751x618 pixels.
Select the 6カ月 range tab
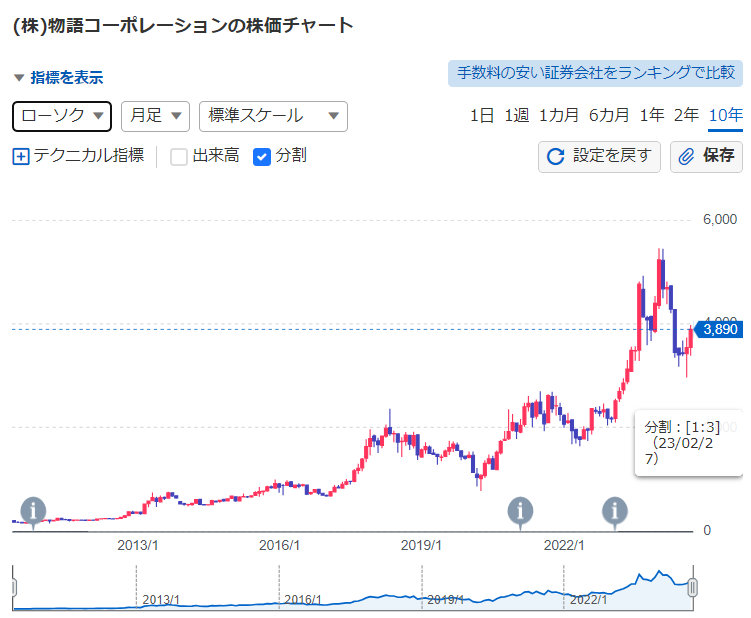coord(609,115)
